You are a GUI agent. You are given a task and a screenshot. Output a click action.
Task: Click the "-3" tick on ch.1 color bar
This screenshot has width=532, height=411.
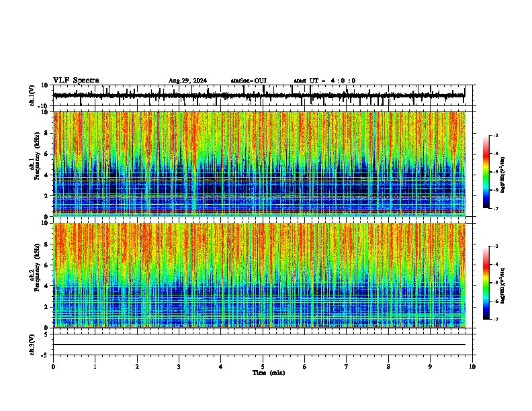point(496,135)
